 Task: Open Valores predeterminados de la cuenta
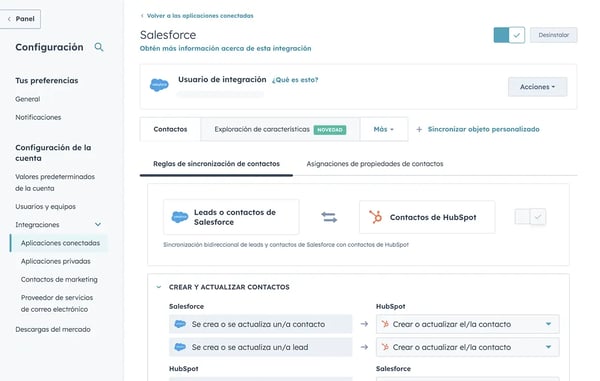pyautogui.click(x=55, y=182)
